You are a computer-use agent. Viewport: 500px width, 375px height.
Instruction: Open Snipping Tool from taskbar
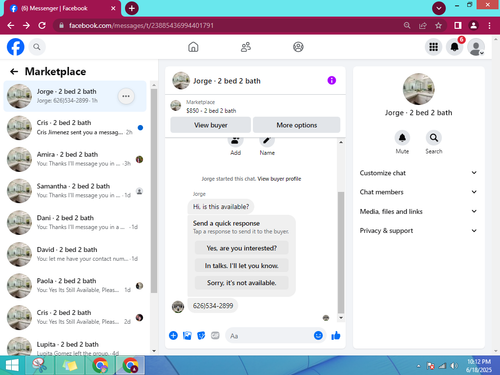pos(40,365)
